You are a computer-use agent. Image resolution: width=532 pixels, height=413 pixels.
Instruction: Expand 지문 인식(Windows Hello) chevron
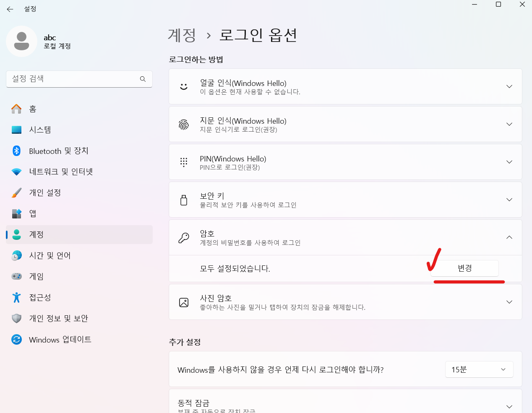[509, 124]
